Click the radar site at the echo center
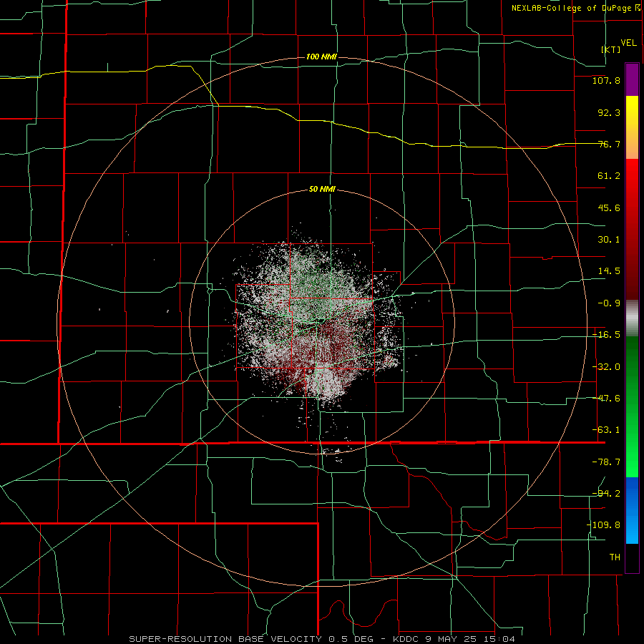The width and height of the screenshot is (644, 644). coord(321,323)
